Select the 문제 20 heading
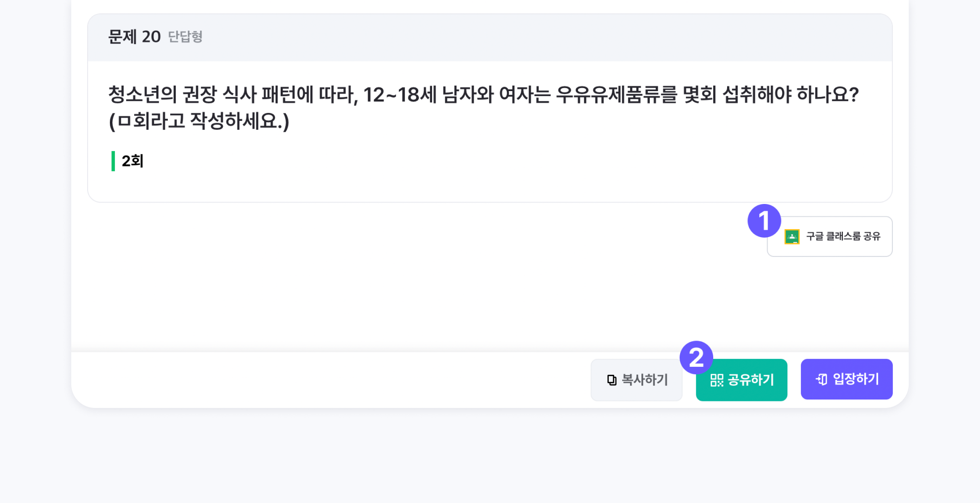The height and width of the screenshot is (503, 980). tap(134, 37)
